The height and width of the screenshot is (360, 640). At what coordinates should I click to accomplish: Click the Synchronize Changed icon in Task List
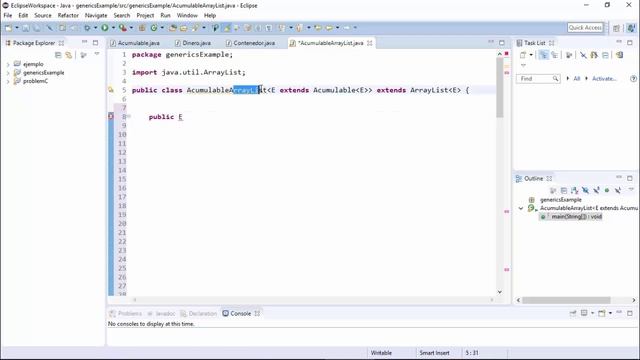[620, 55]
